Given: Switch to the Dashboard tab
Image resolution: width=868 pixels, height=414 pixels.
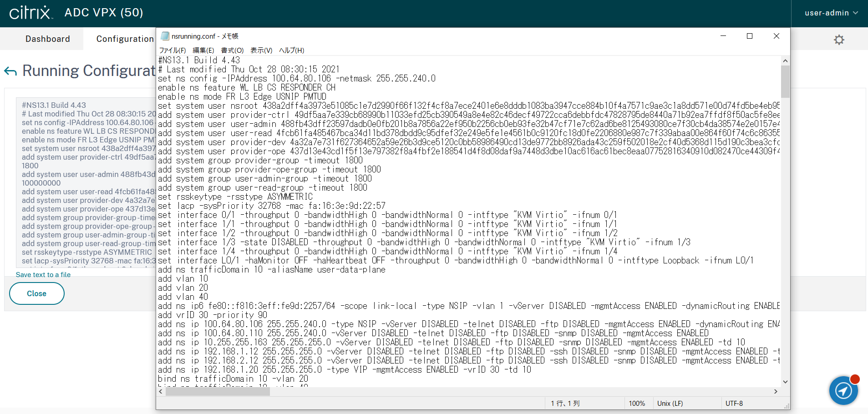Looking at the screenshot, I should [48, 39].
